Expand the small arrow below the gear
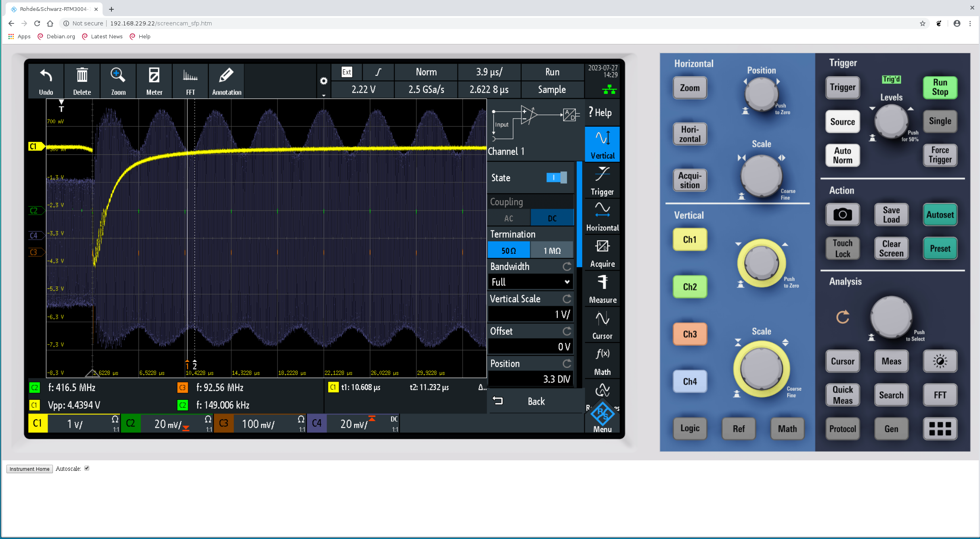980x539 pixels. pyautogui.click(x=323, y=96)
